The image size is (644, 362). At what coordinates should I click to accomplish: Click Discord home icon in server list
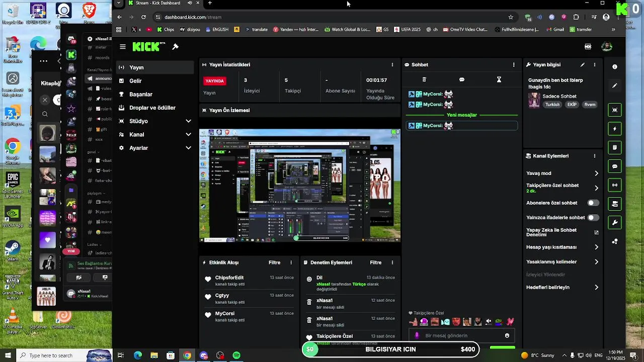click(x=71, y=39)
